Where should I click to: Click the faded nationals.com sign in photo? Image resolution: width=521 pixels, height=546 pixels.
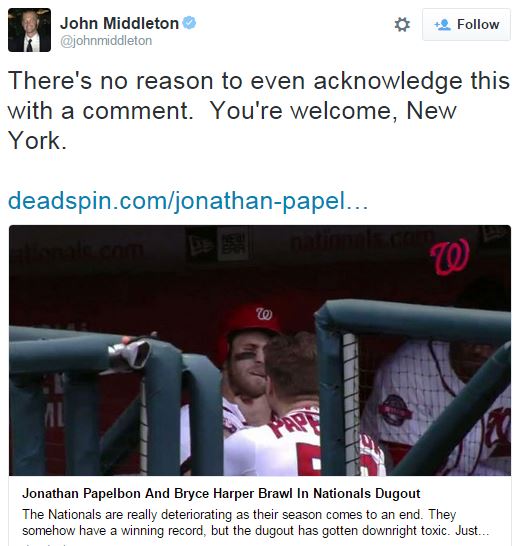tap(361, 240)
